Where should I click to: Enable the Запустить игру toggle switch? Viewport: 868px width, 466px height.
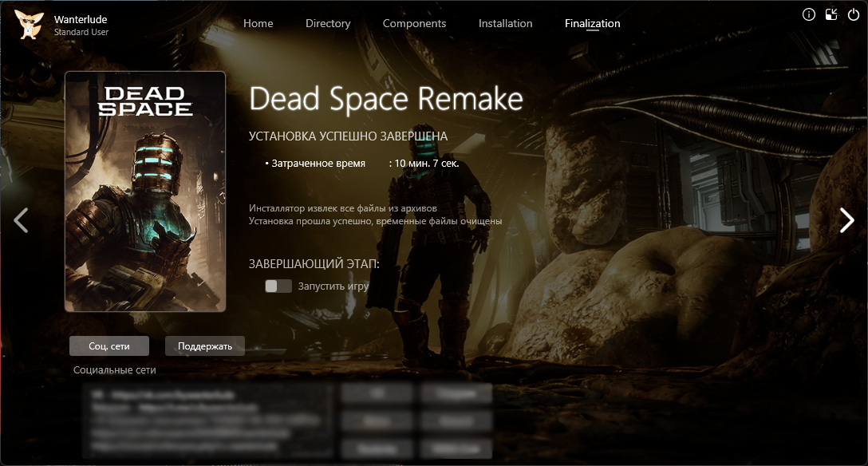(x=278, y=286)
